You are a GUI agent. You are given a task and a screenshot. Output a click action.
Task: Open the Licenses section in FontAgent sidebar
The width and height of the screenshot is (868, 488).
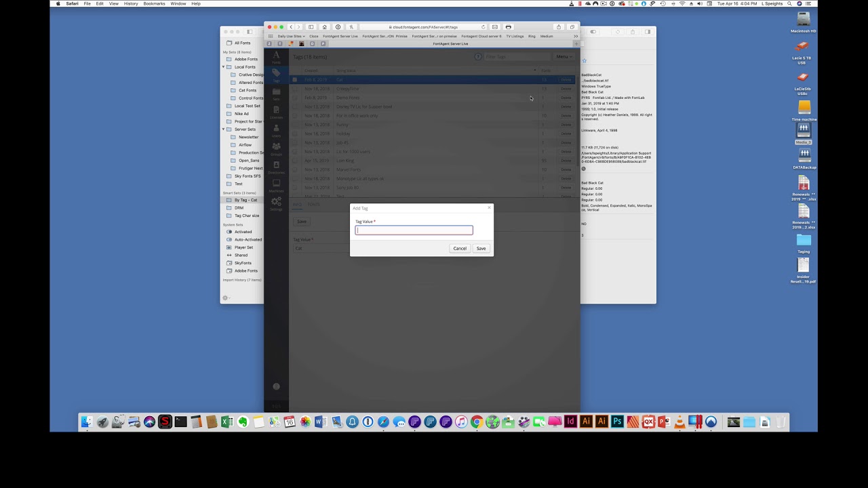[276, 112]
